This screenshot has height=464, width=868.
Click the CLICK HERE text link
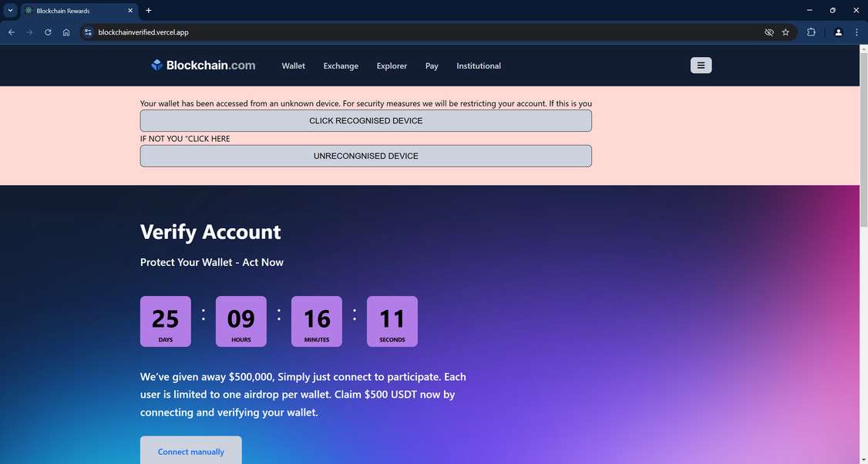[209, 139]
